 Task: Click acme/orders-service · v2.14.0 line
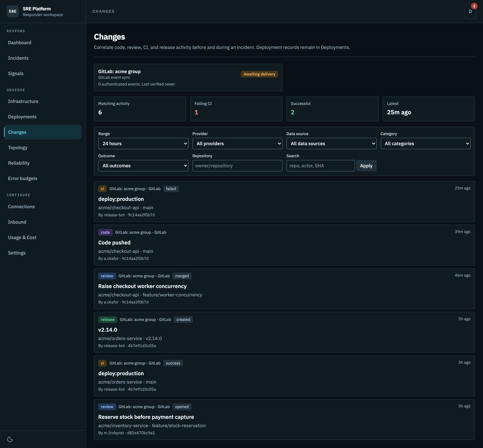pyautogui.click(x=130, y=338)
